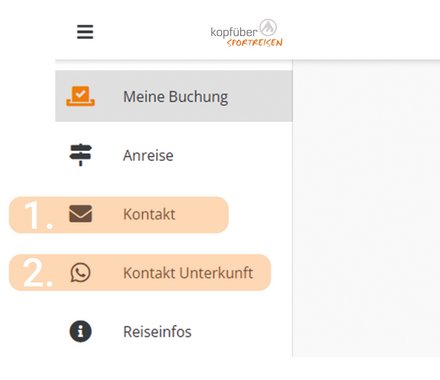
Task: Click the info circle icon
Action: point(80,331)
